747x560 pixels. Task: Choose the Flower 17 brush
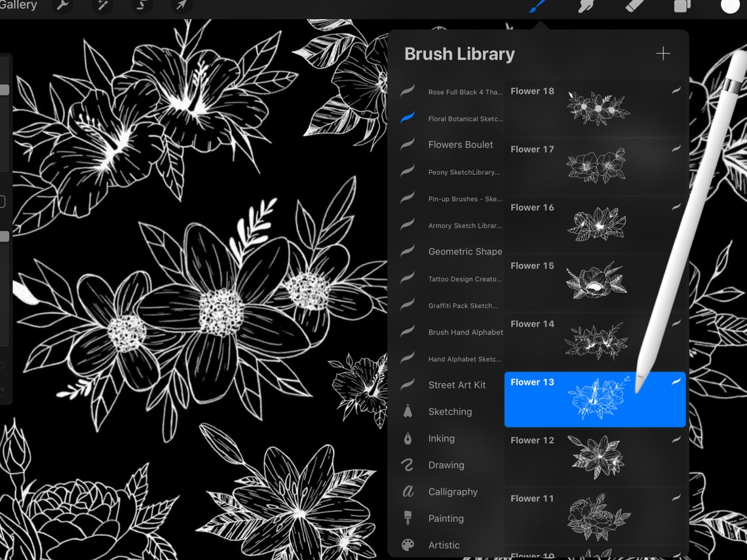coord(595,166)
